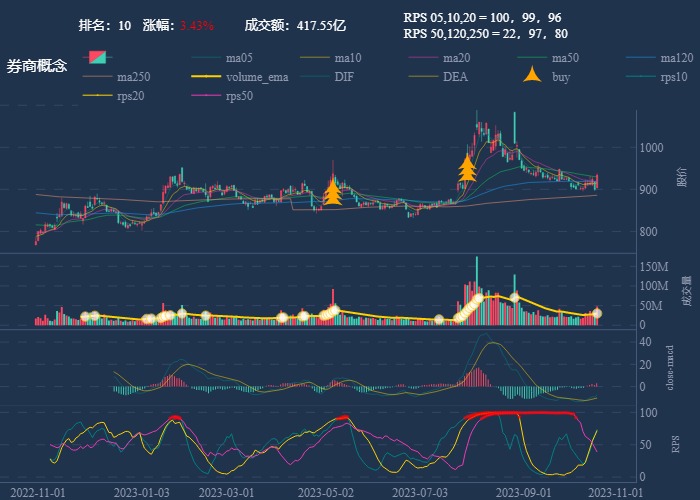Toggle the ma120 legend item
Screen dimensions: 700x500
point(676,58)
